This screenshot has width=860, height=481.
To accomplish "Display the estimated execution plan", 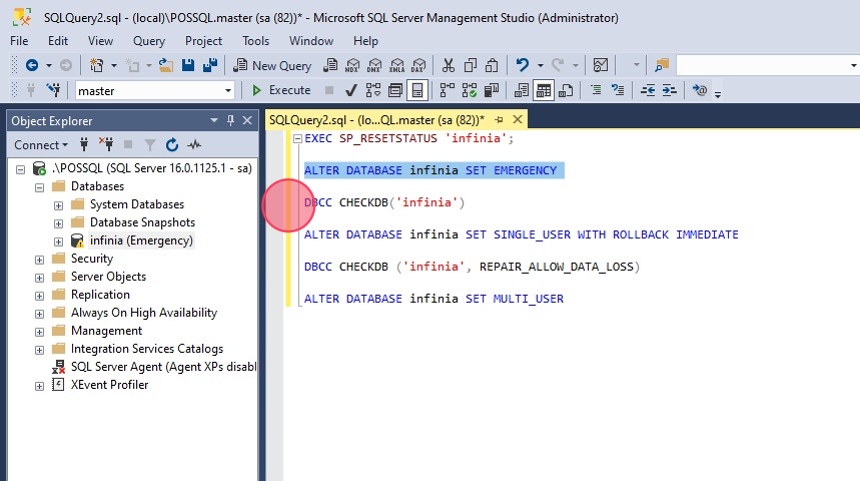I will tap(373, 90).
